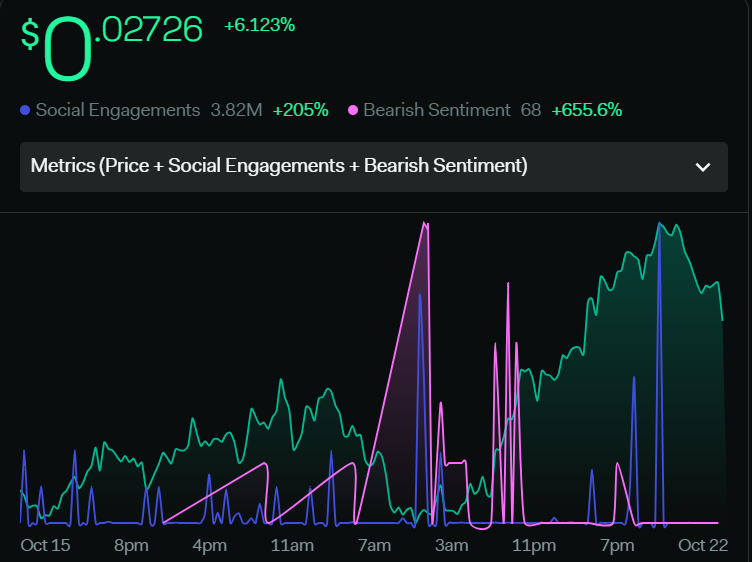Click the Oct 15 axis label
This screenshot has height=562, width=752.
click(45, 545)
